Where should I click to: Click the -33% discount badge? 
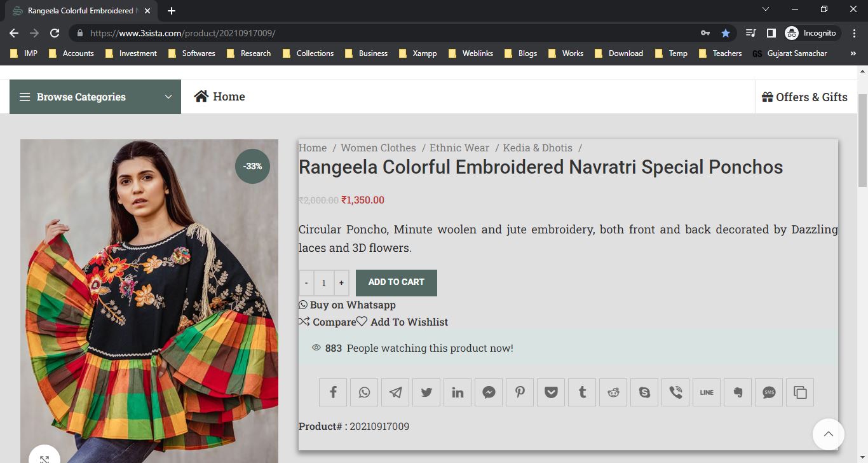click(x=253, y=166)
